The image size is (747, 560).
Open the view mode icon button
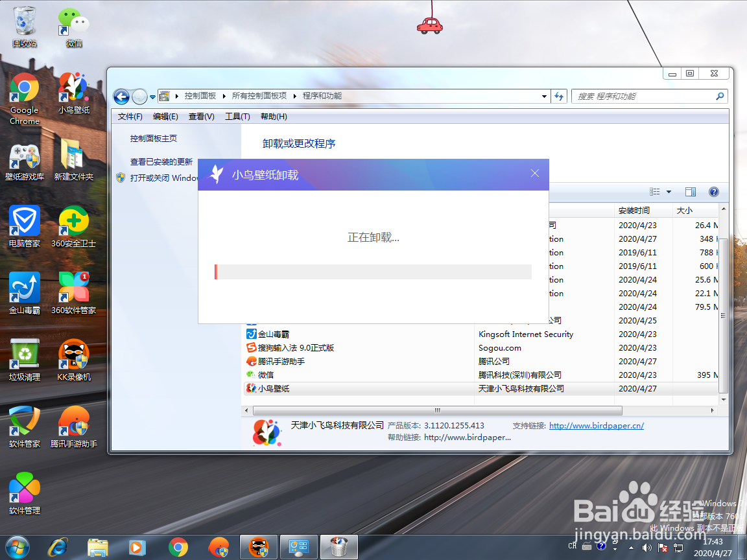point(655,192)
